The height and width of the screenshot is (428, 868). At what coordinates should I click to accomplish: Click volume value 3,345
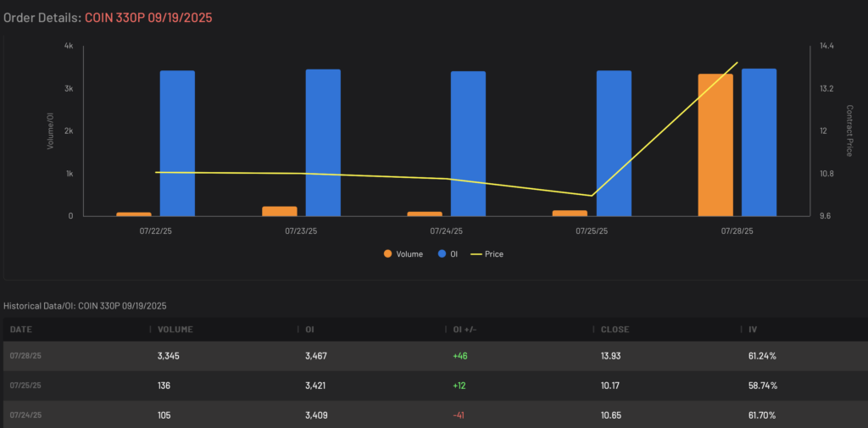(x=169, y=356)
